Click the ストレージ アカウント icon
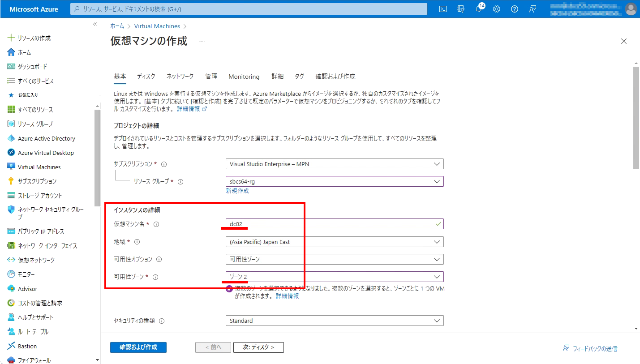Screen dimensions: 640x364 point(11,196)
